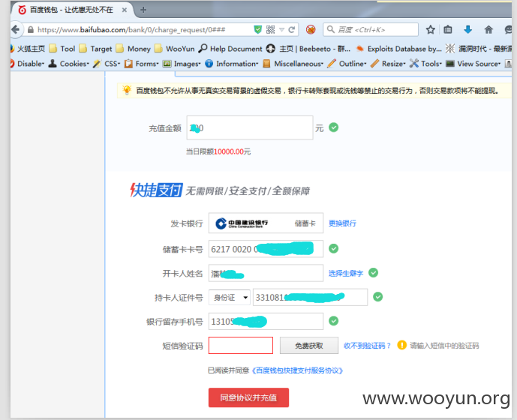517x420 pixels.
Task: Click the 开卡人姓名 name field
Action: (x=266, y=273)
